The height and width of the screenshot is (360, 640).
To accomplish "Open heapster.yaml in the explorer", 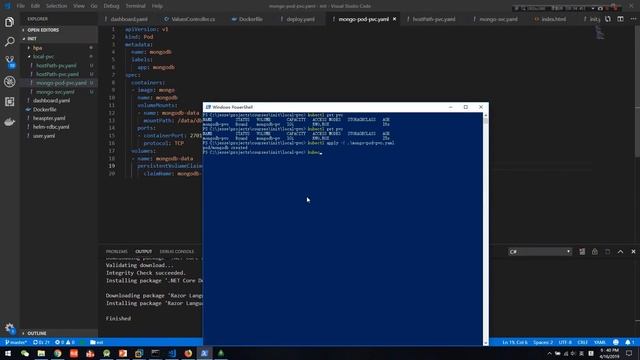I will coord(49,118).
